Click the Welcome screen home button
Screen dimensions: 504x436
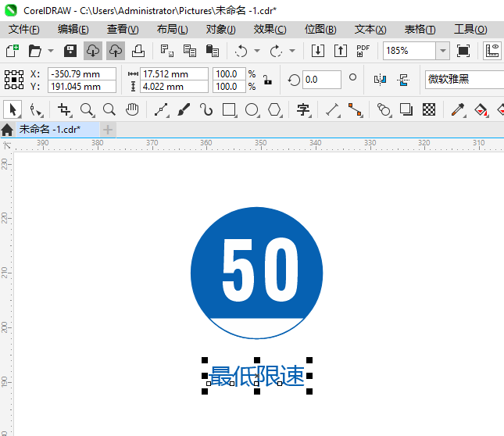[x=8, y=129]
